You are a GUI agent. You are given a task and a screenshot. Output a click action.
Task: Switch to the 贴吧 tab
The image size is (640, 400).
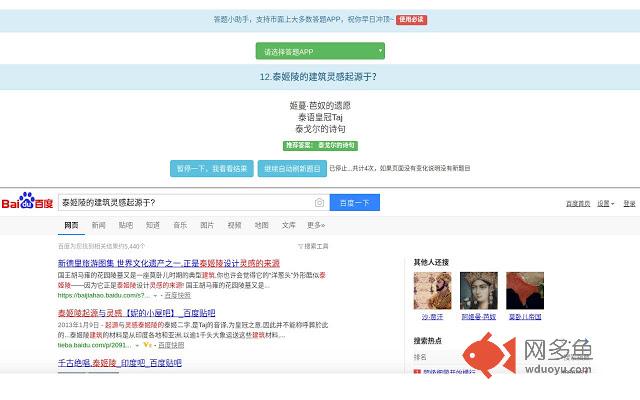[x=126, y=225]
